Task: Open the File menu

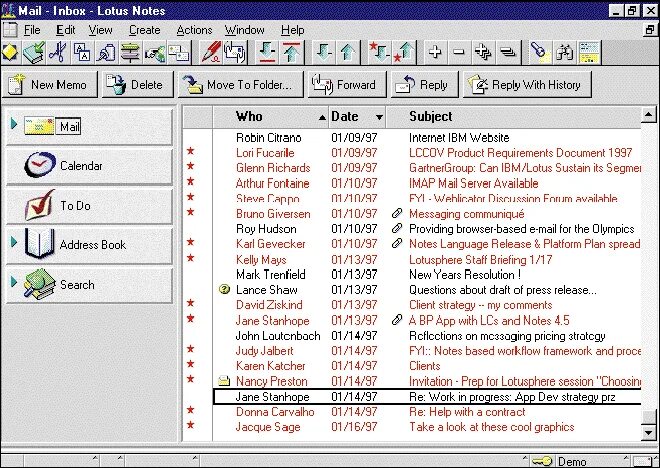Action: (x=32, y=30)
